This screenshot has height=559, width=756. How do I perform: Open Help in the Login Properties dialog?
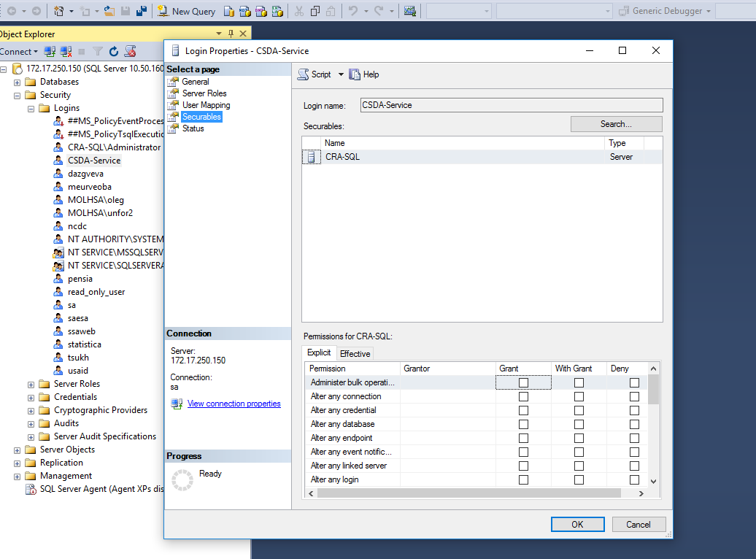364,74
